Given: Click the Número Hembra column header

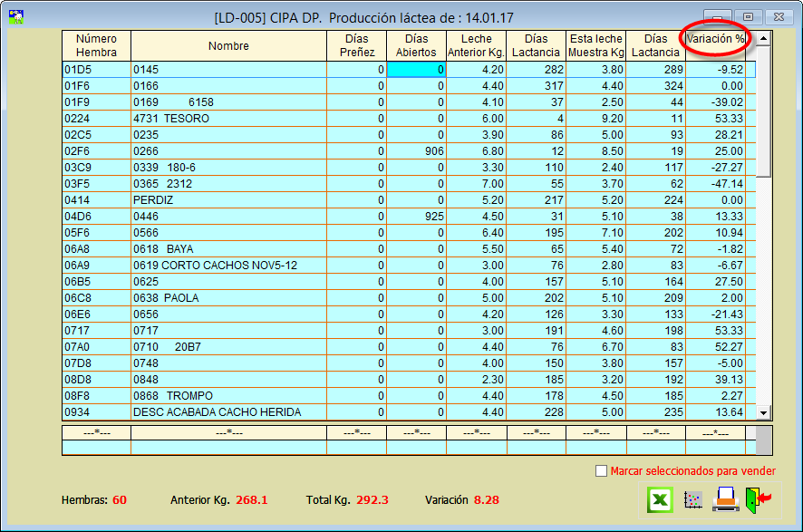Looking at the screenshot, I should tap(96, 46).
